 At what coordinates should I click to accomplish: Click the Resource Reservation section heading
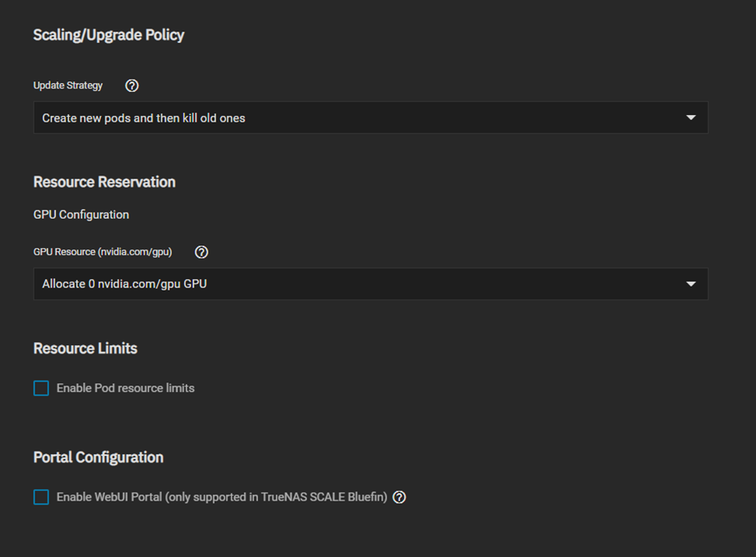click(105, 182)
